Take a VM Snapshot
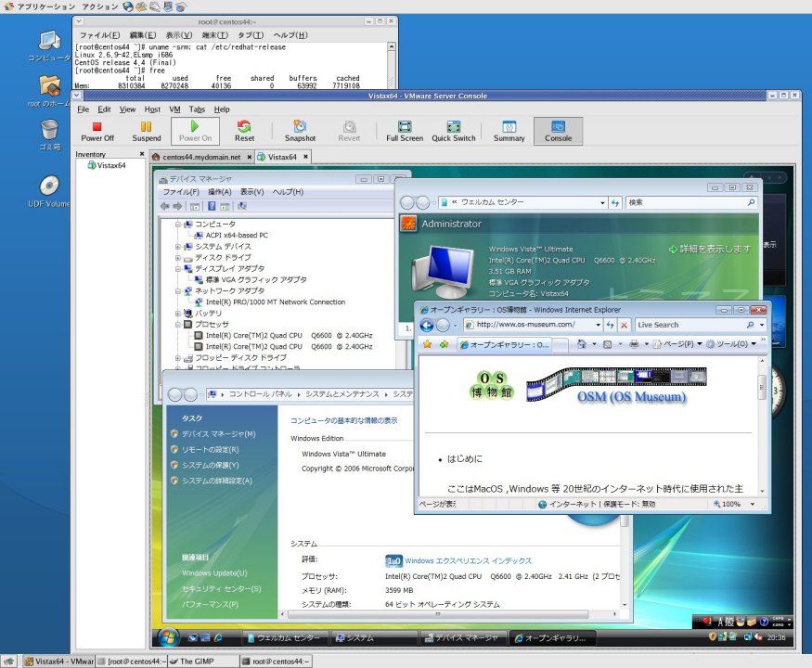The height and width of the screenshot is (668, 812). click(x=300, y=132)
